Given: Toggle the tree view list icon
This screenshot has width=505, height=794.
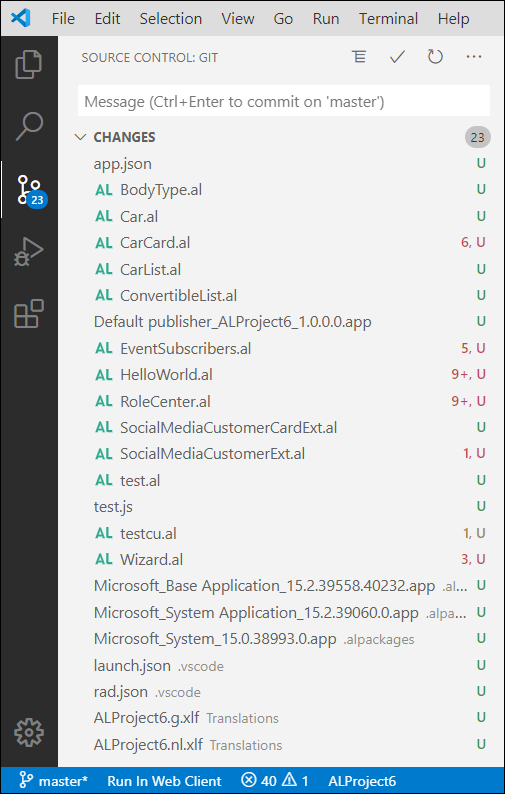Looking at the screenshot, I should tap(359, 57).
